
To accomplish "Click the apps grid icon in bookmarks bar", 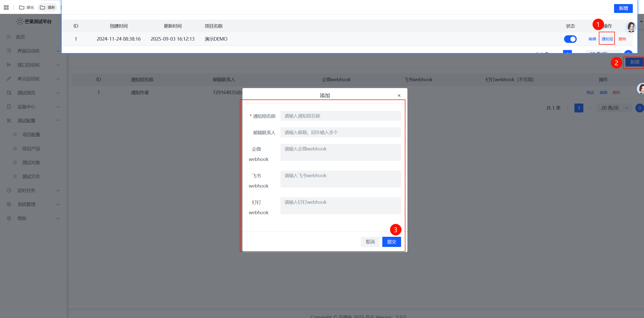I will pyautogui.click(x=6, y=7).
